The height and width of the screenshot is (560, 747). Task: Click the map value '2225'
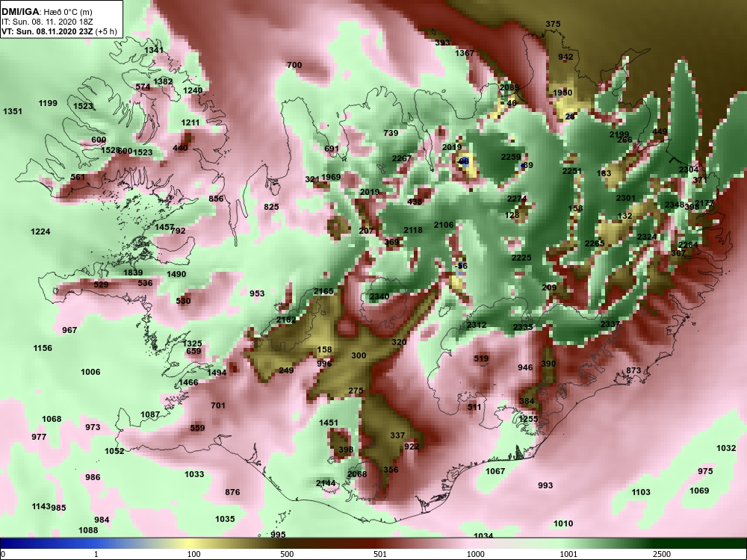521,258
